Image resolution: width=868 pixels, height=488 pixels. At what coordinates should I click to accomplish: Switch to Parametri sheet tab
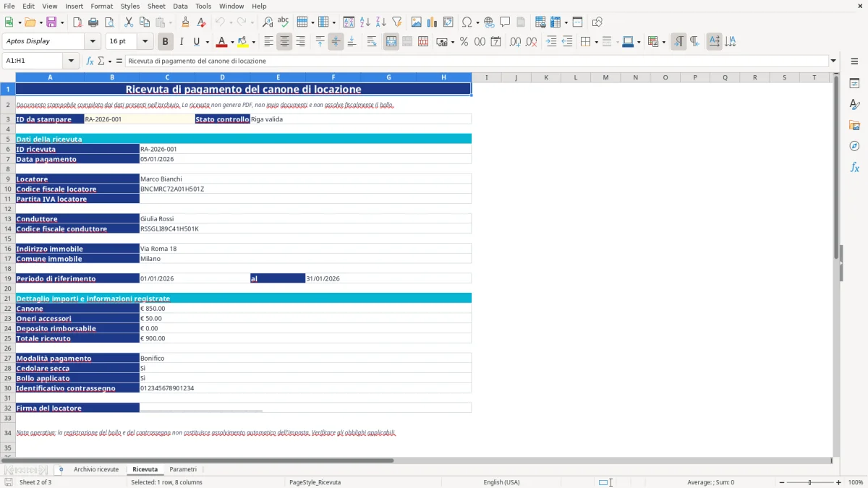(x=183, y=469)
